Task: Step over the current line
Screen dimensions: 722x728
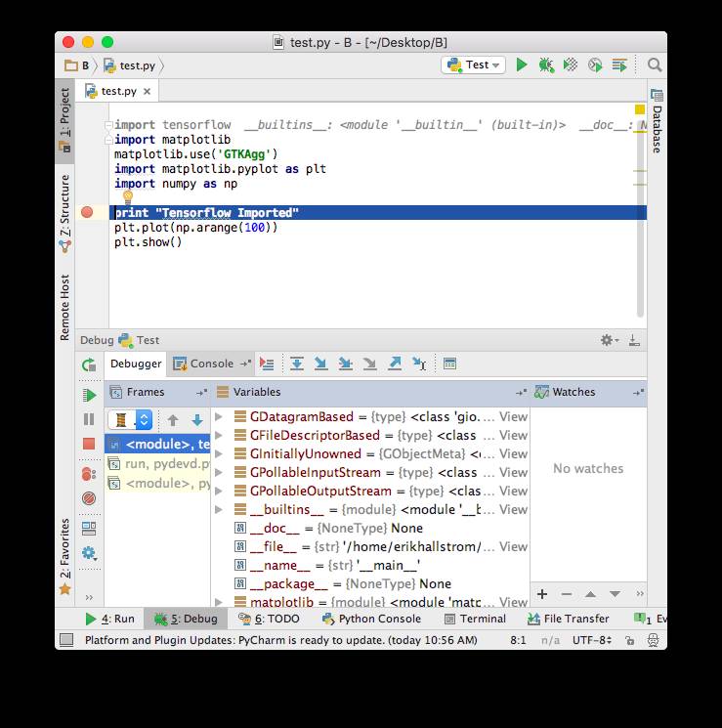Action: [x=297, y=364]
